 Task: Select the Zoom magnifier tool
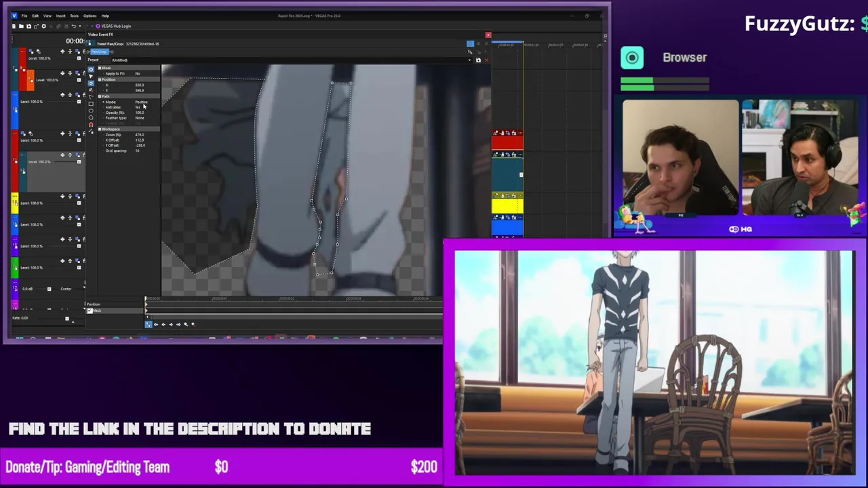click(91, 117)
